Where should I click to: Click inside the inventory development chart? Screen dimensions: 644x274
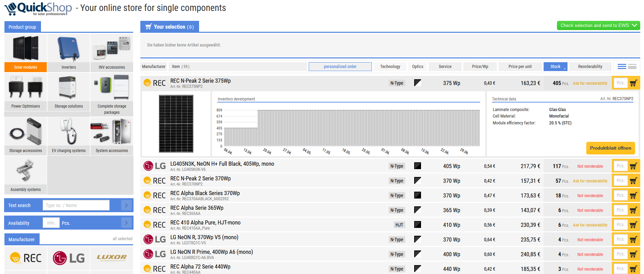[x=352, y=128]
